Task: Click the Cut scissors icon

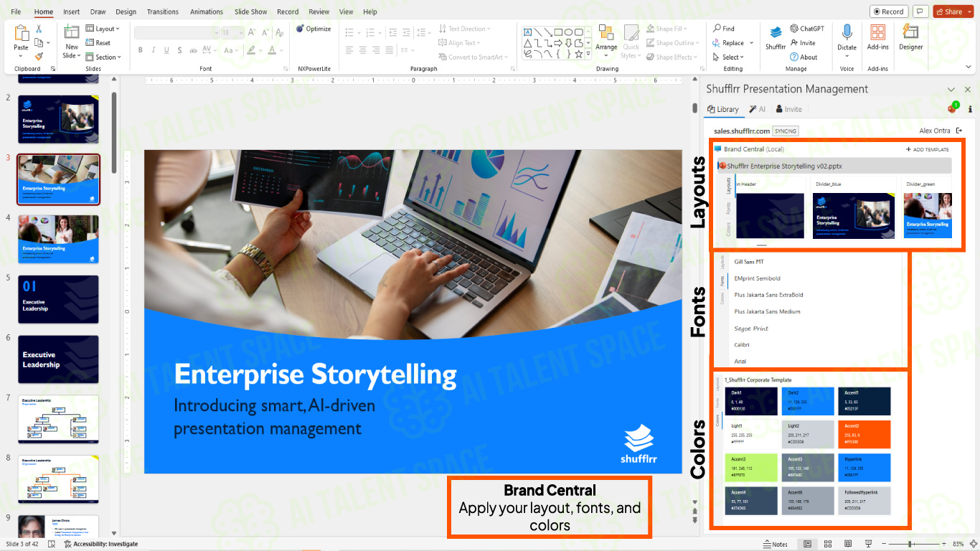Action: pyautogui.click(x=39, y=29)
